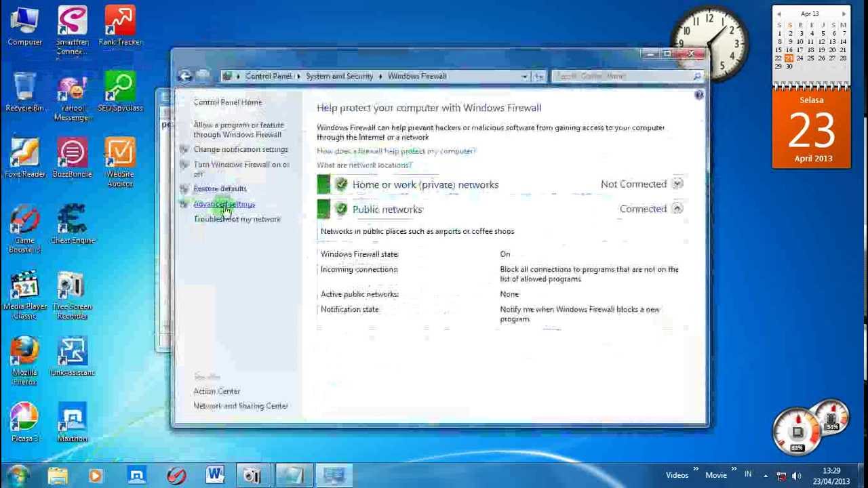Screen dimensions: 868x488
Task: Open Foxit Reader desktop shortcut
Action: [24, 159]
